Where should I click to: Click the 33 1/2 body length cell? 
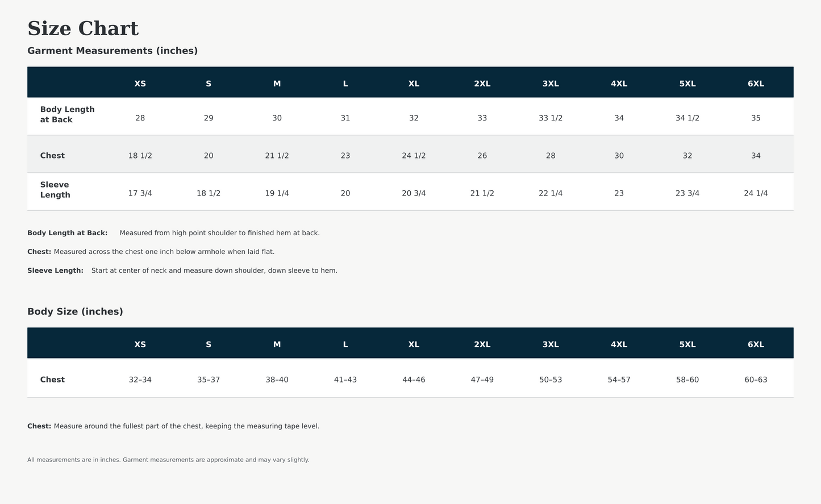[551, 118]
